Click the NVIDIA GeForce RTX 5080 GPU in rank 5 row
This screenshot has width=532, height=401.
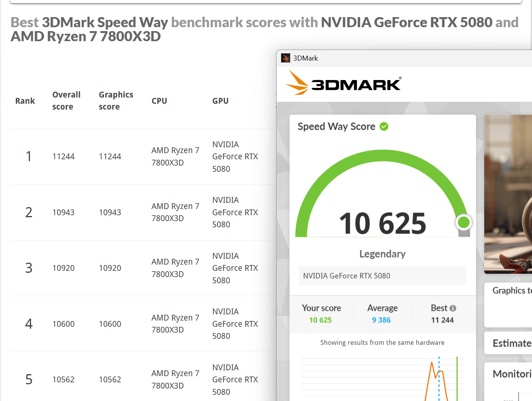pyautogui.click(x=235, y=380)
